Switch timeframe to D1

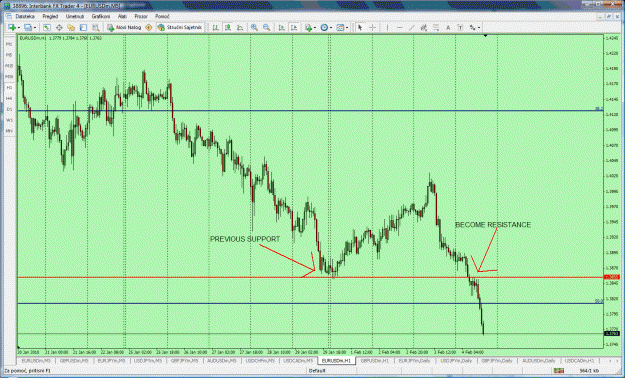(x=9, y=109)
